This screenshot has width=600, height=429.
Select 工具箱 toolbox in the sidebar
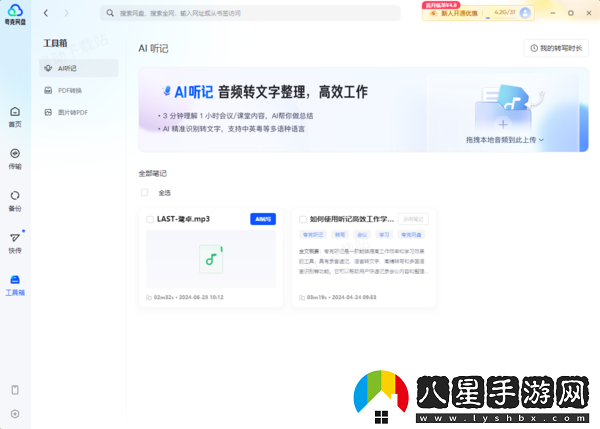coord(15,285)
